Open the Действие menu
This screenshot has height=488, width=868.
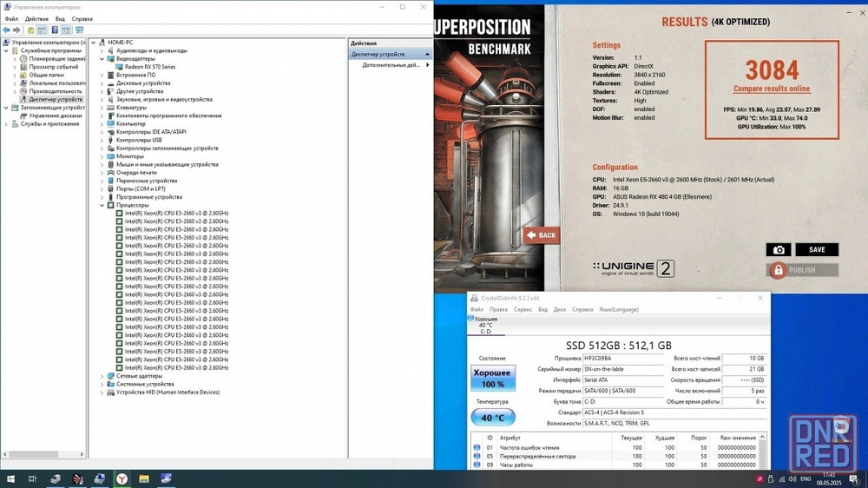[x=36, y=19]
